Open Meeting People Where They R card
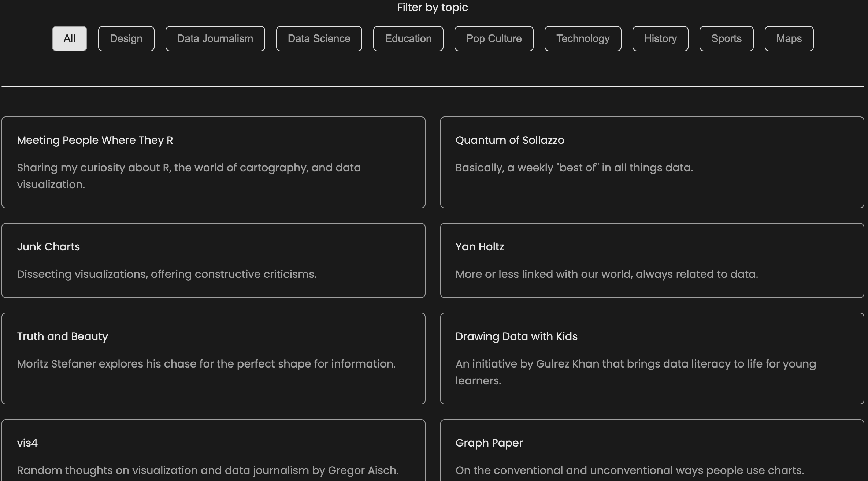Viewport: 868px width, 481px height. click(214, 163)
